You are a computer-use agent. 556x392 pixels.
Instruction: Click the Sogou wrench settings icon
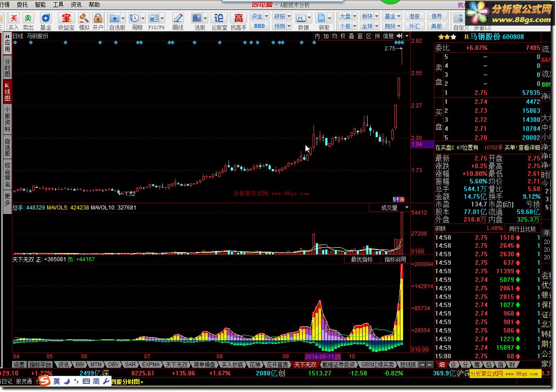106,381
